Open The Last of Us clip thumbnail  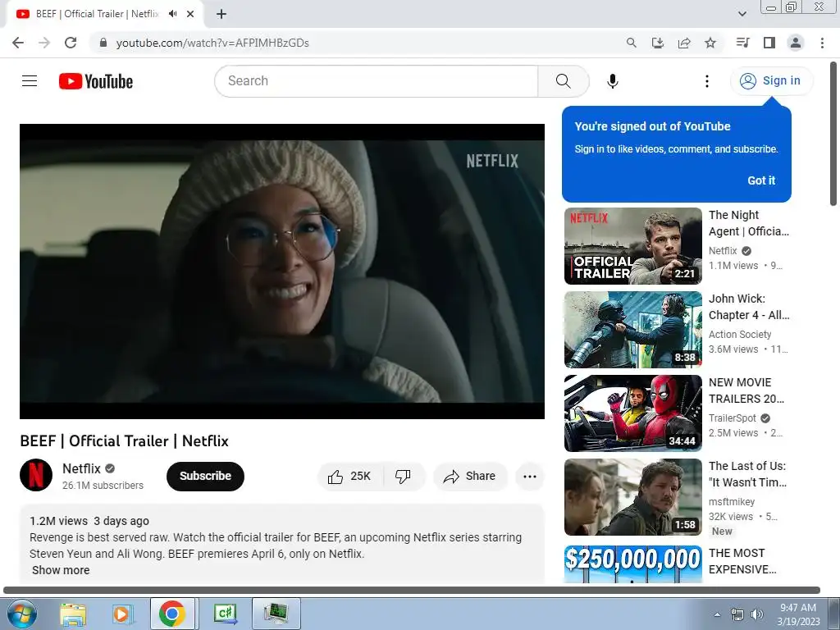[632, 496]
